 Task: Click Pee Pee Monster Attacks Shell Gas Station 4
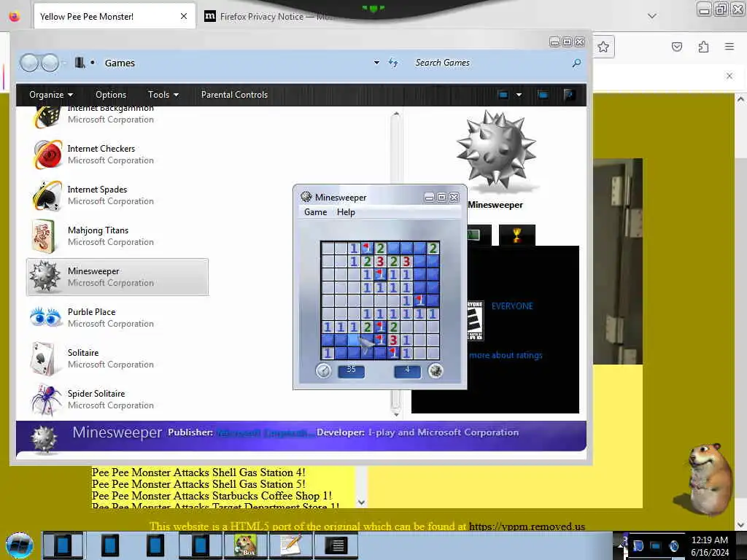tap(198, 472)
